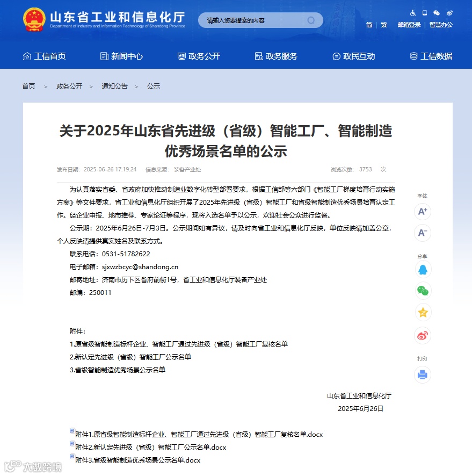This screenshot has width=472, height=476.
Task: Switch to traditional Chinese with 繁
Action: pos(384,25)
